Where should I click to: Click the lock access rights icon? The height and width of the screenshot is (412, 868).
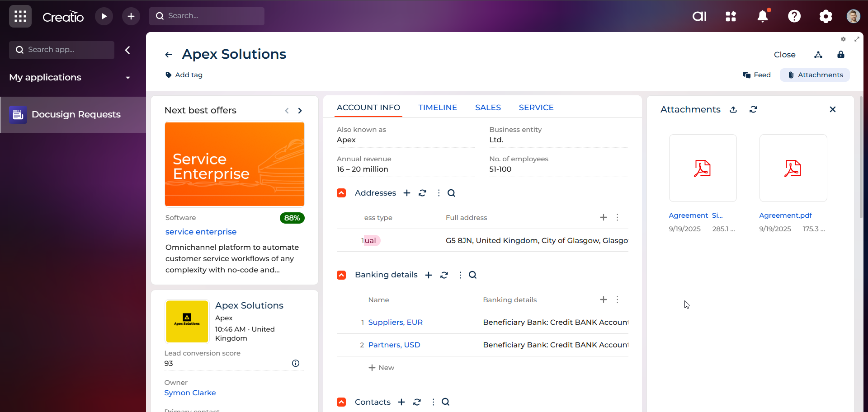coord(841,55)
